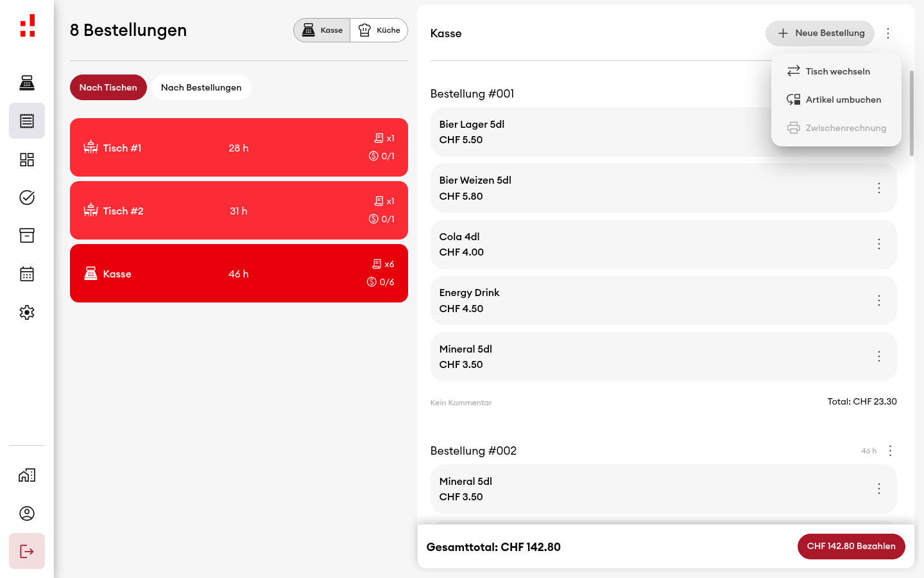The height and width of the screenshot is (578, 924).
Task: Open the settings gear in sidebar
Action: (27, 312)
